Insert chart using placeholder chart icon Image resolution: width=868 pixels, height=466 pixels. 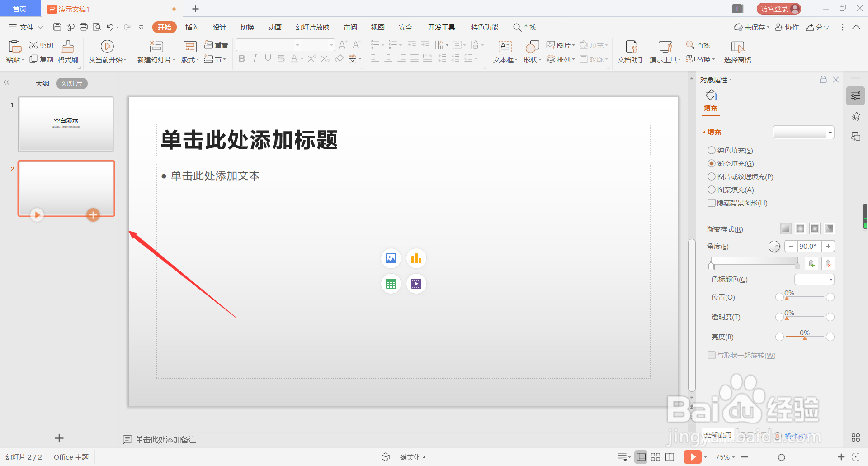coord(416,258)
